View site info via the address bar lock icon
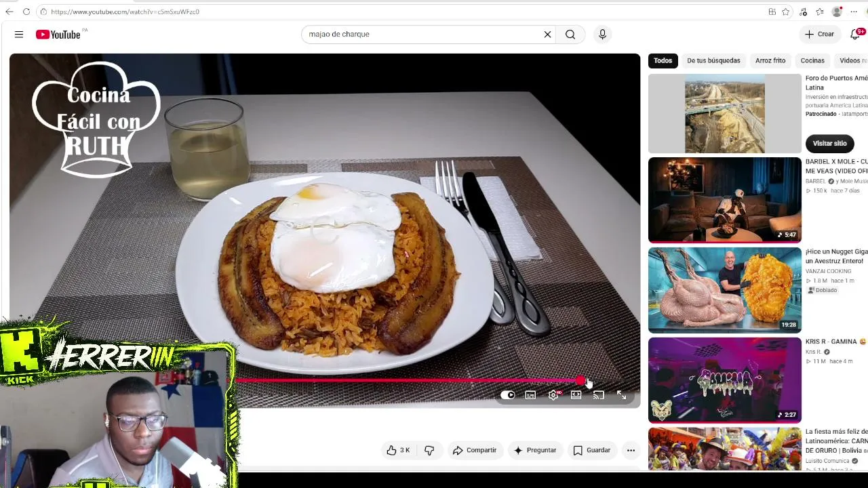868x488 pixels. (43, 12)
